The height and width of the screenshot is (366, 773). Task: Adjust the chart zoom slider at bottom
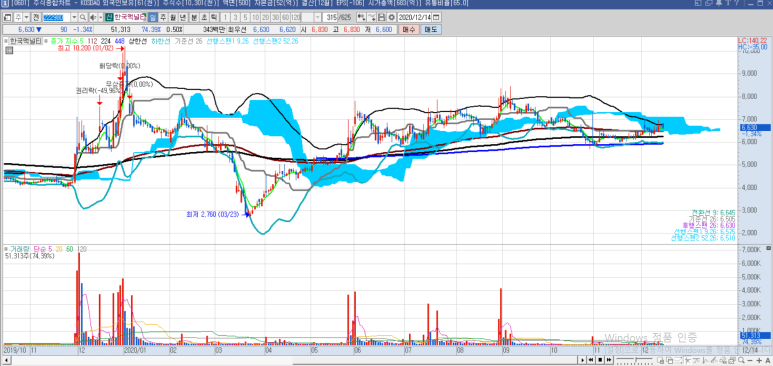coord(634,360)
